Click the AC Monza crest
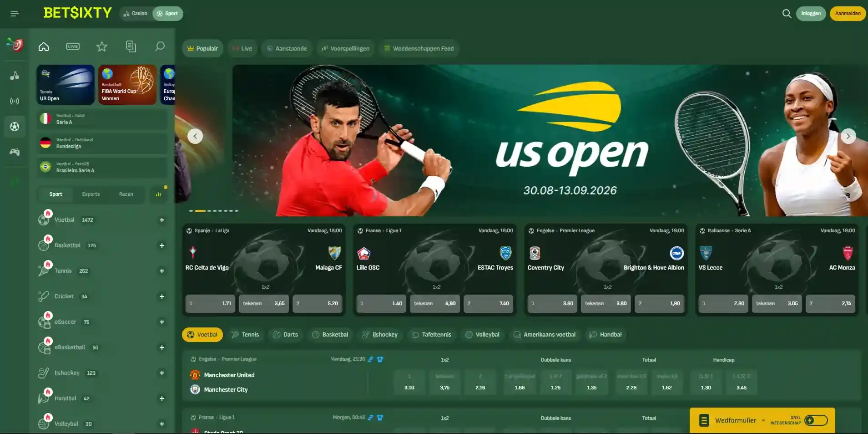868x434 pixels. [848, 253]
